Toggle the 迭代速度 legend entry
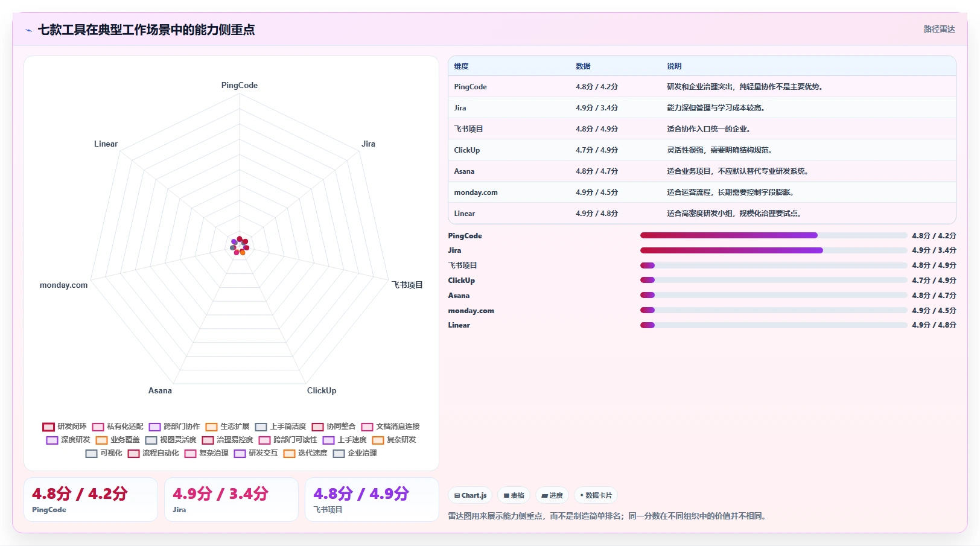 point(305,453)
